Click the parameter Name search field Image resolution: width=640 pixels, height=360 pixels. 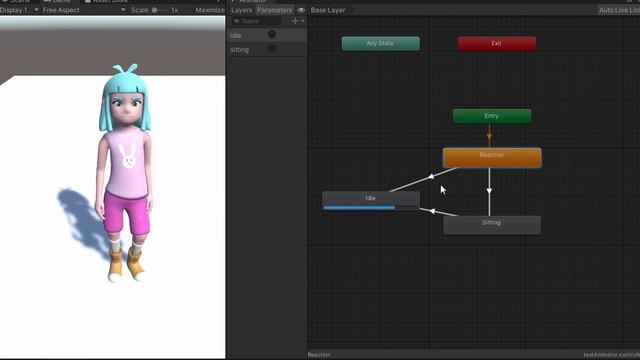tap(257, 21)
